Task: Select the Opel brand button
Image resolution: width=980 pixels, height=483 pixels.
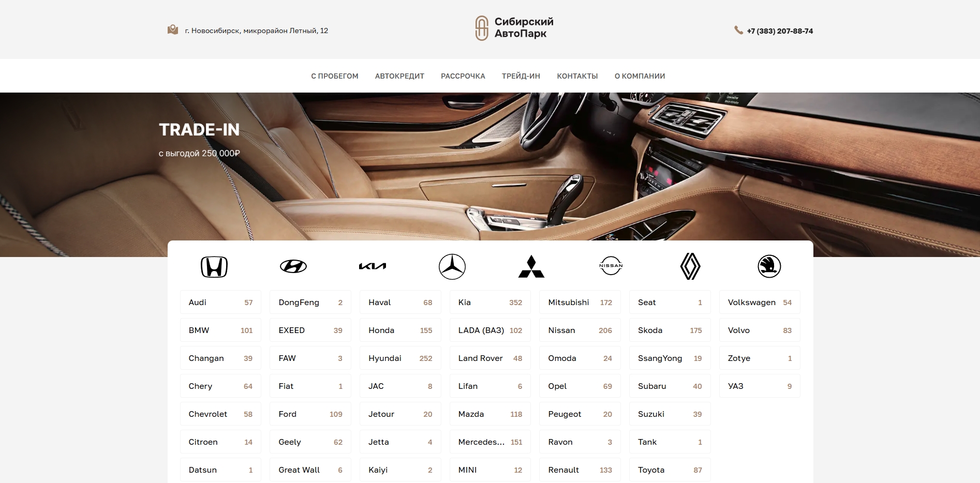Action: (x=580, y=386)
